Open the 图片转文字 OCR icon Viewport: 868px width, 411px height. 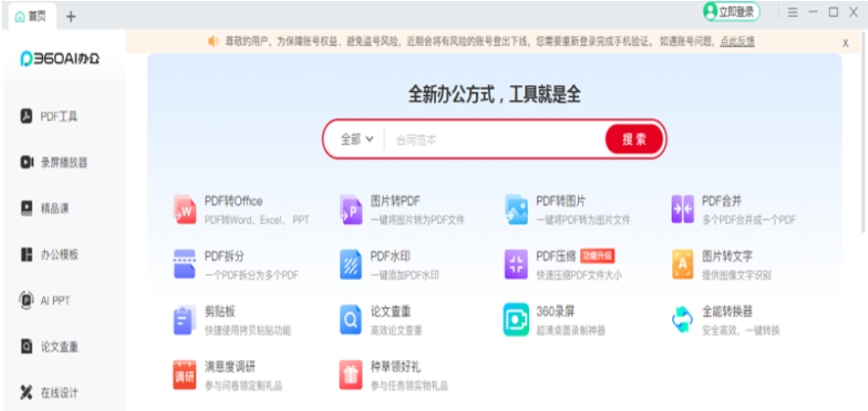tap(683, 264)
